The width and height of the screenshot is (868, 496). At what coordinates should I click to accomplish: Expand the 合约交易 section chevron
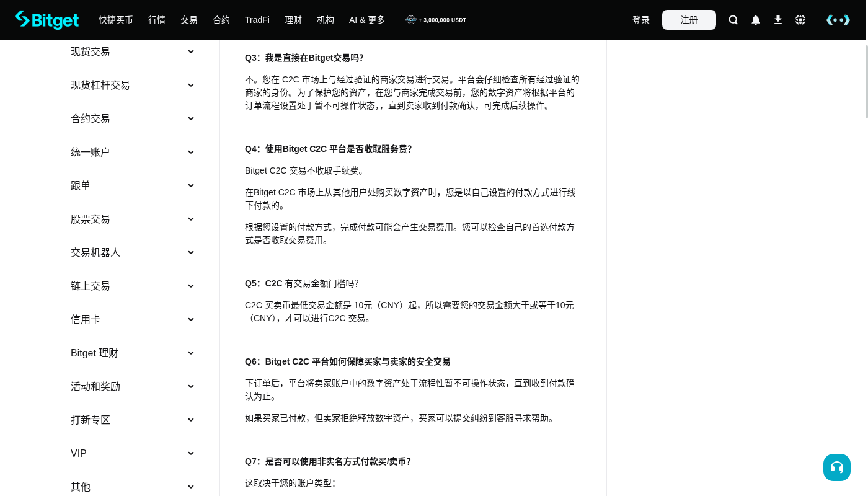pos(191,118)
